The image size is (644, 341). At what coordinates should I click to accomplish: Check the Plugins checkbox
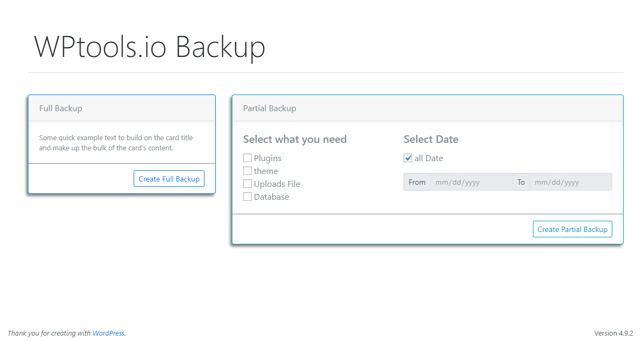coord(247,158)
